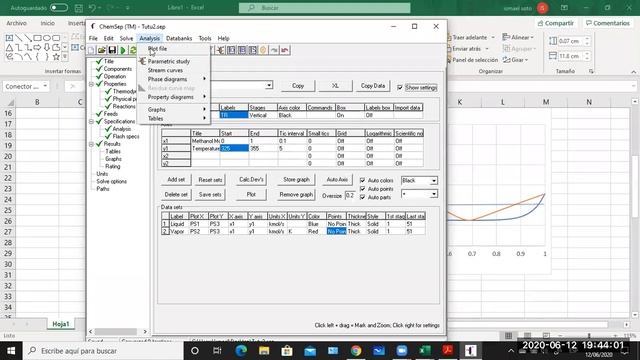Click the red undo arrow toolbar icon
Viewport: 640px width, 360px height.
coord(284,50)
